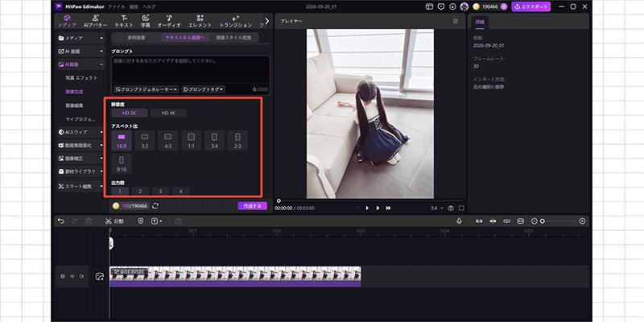
Task: Open the player 3:4 ratio dropdown
Action: (436, 208)
